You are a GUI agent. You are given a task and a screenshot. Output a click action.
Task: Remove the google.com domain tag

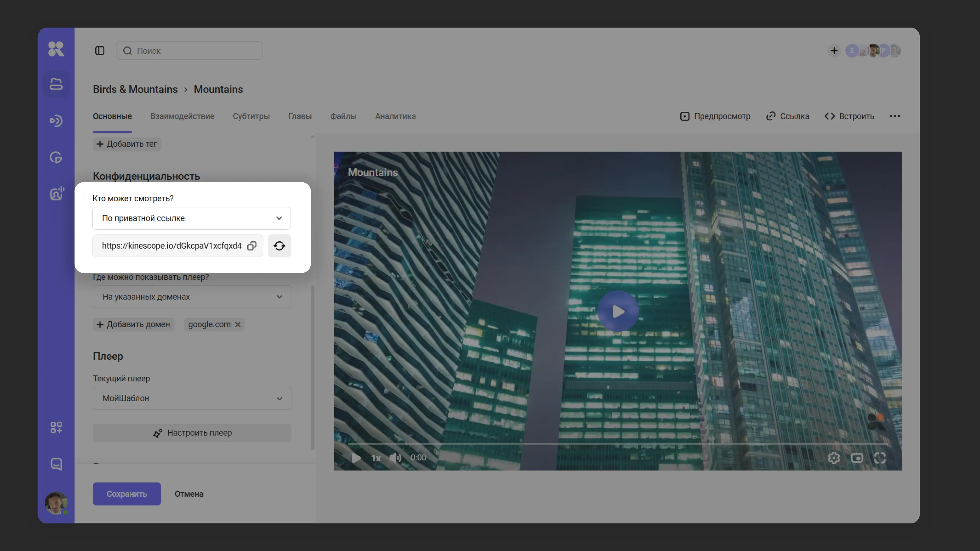238,324
